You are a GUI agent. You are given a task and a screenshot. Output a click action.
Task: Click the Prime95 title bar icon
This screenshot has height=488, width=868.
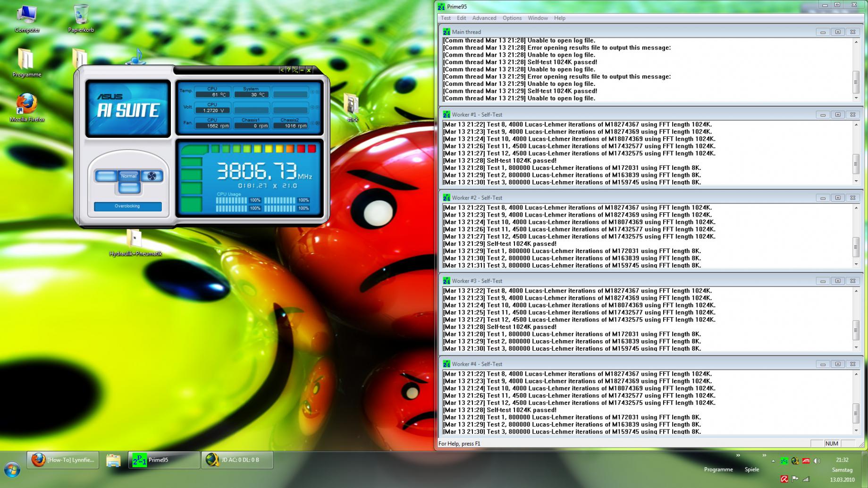click(x=441, y=7)
